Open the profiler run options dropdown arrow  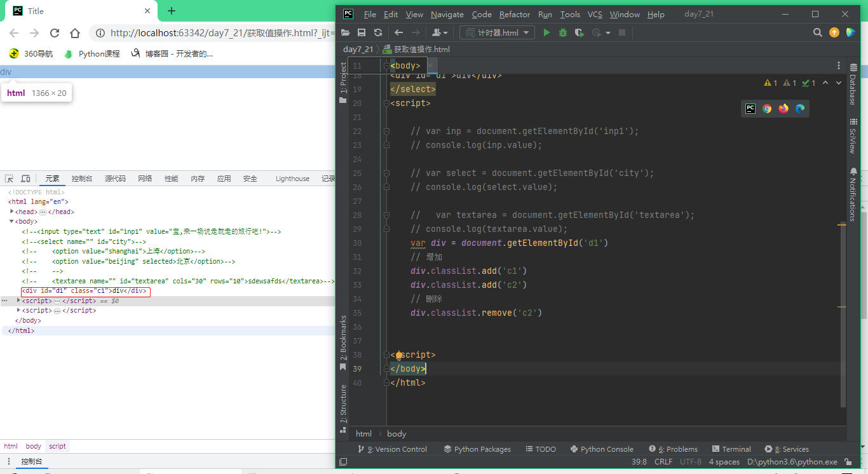(x=608, y=33)
